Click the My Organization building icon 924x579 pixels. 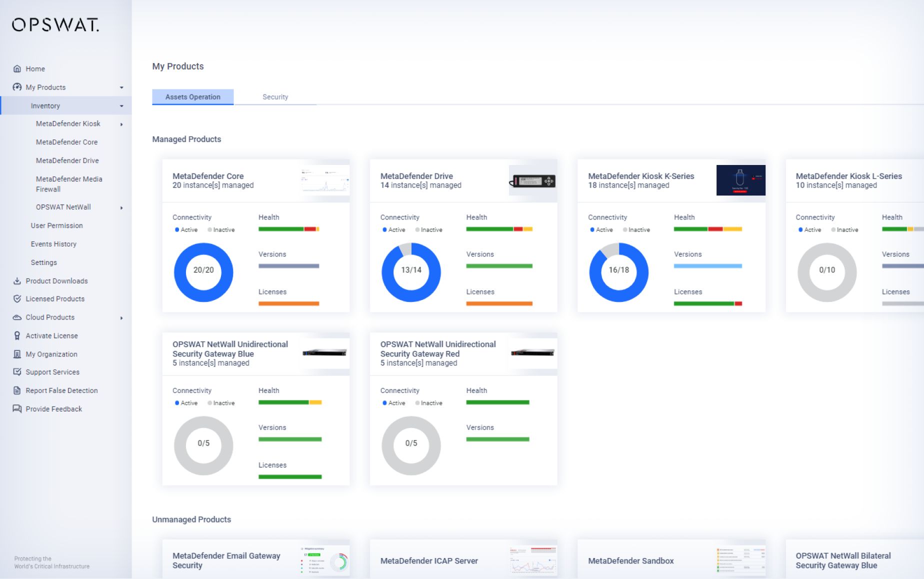tap(17, 354)
